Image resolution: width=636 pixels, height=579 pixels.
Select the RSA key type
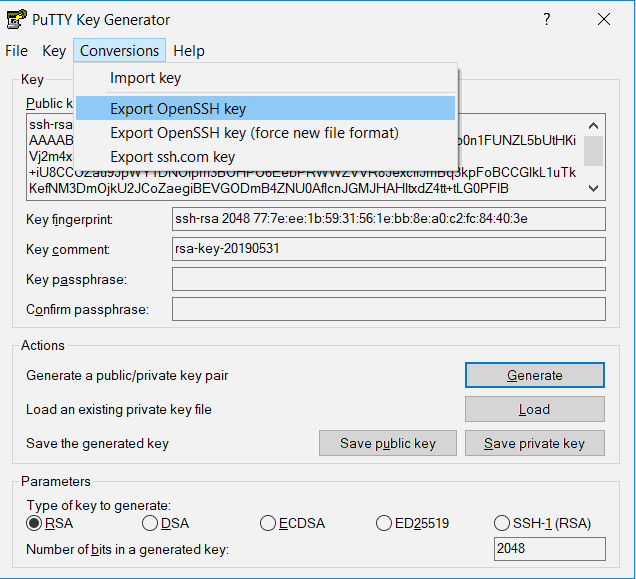[34, 523]
